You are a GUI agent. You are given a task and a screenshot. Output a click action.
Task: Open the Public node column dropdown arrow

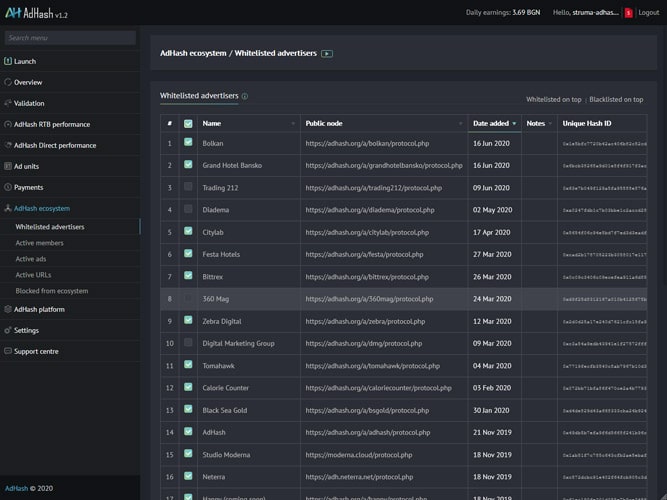click(x=462, y=124)
